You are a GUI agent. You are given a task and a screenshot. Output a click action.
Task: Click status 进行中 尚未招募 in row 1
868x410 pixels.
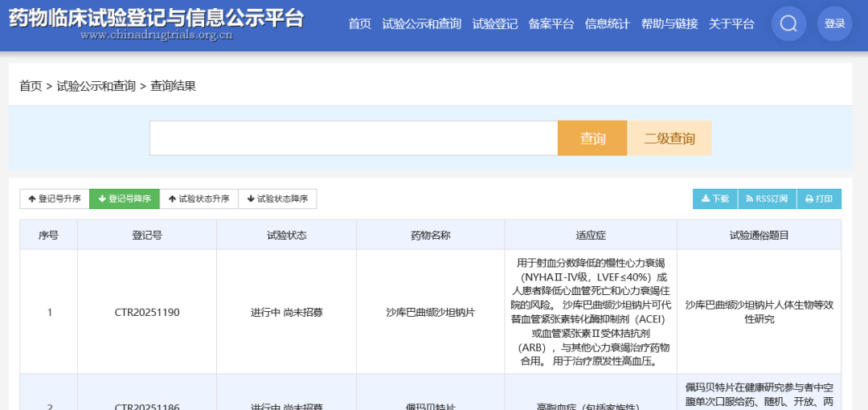286,312
